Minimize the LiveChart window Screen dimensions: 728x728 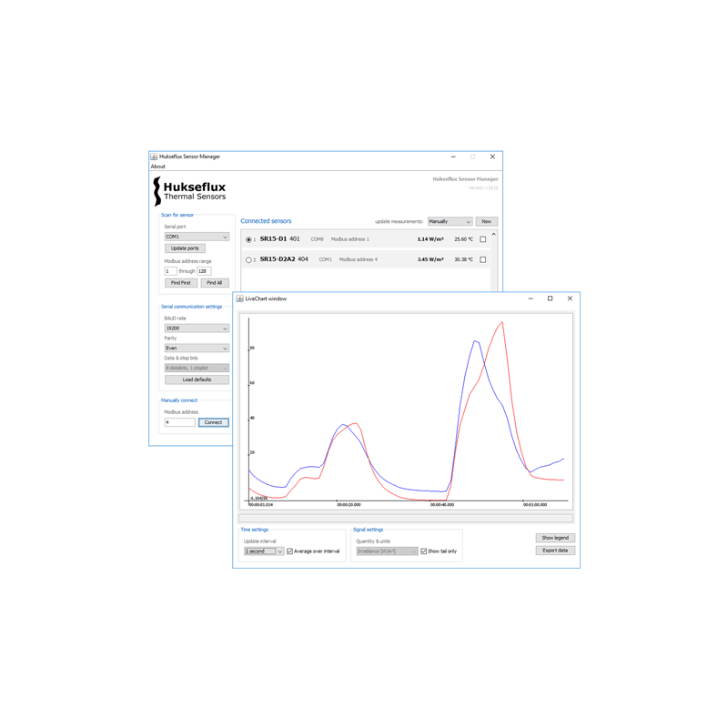coord(531,298)
